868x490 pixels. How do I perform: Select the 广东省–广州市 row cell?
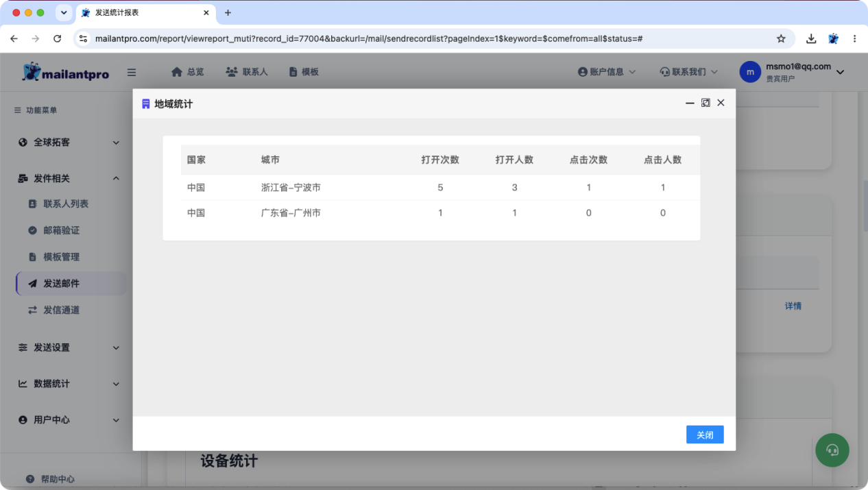pyautogui.click(x=291, y=213)
